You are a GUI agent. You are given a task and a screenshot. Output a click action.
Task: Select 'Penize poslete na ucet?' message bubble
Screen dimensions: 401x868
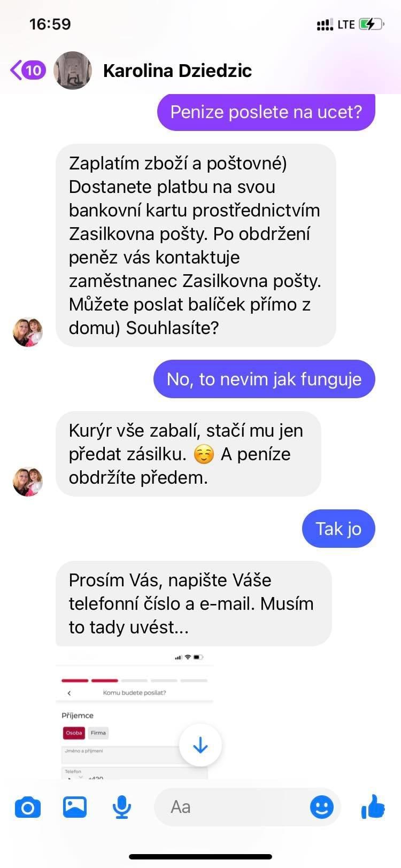(x=266, y=112)
